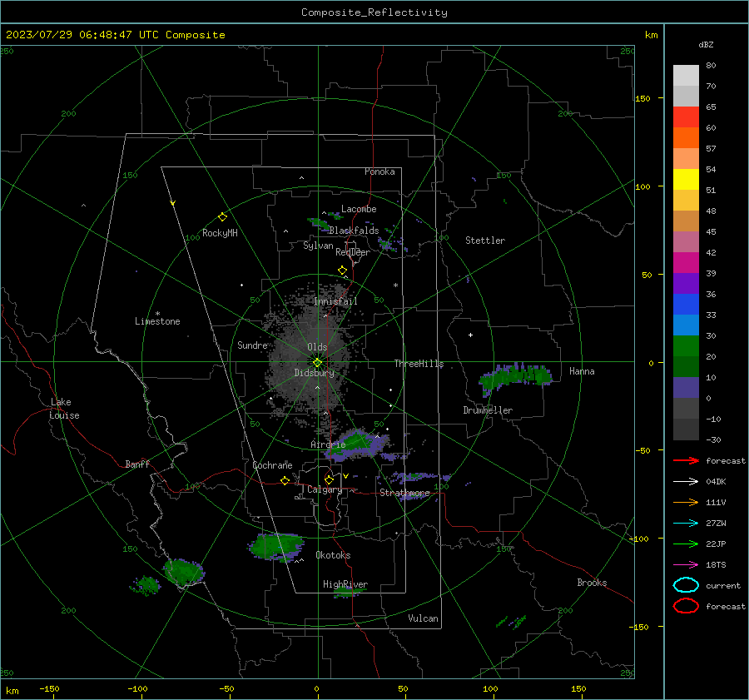Click the Vulcan city label

coord(424,618)
